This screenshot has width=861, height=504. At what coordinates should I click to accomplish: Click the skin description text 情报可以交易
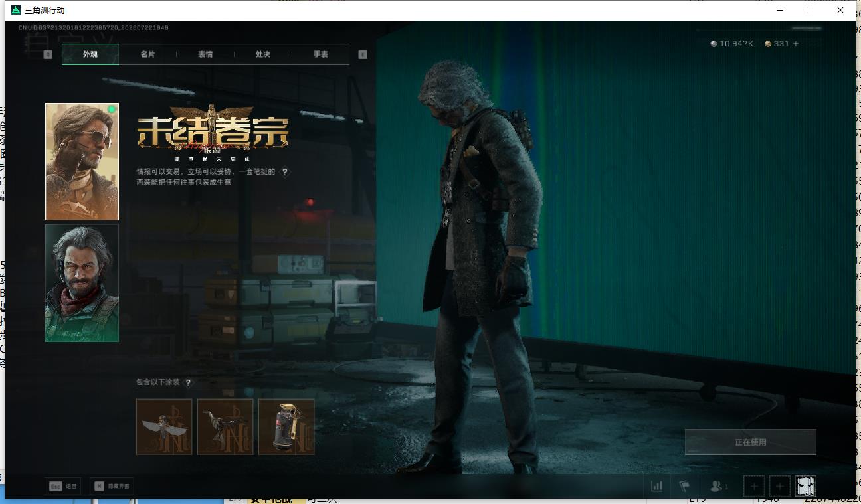click(206, 177)
